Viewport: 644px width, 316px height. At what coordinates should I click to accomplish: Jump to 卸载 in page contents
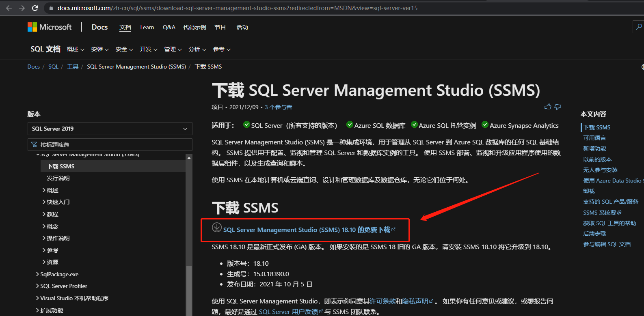(x=589, y=191)
